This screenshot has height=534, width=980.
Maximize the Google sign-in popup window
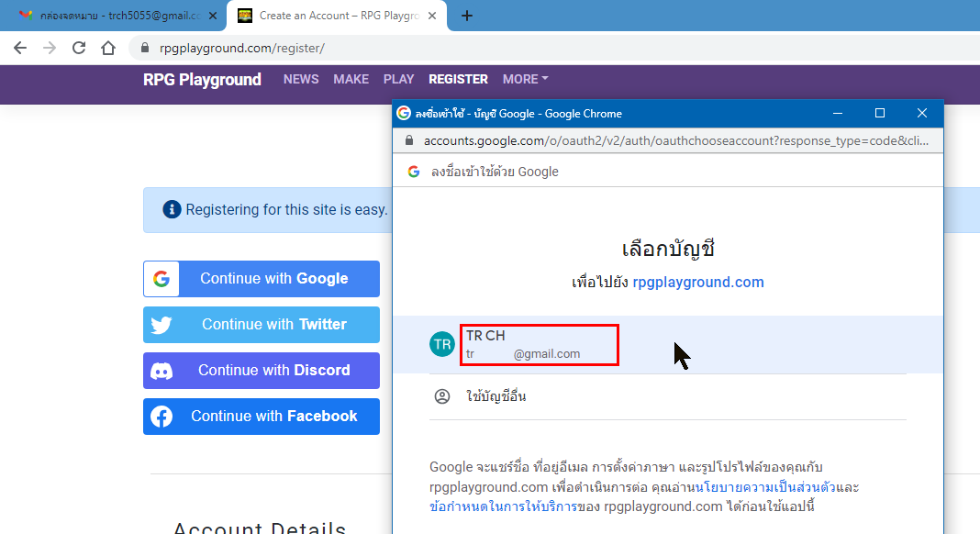pyautogui.click(x=879, y=113)
